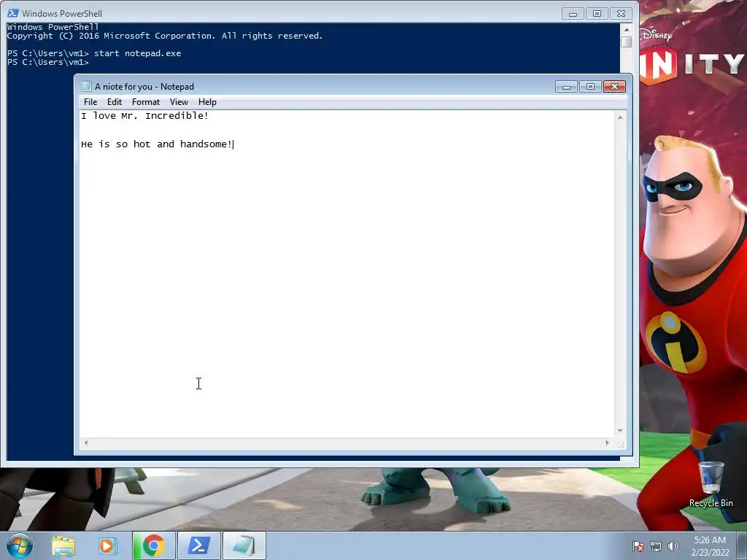Switch to Google Chrome in the taskbar
This screenshot has width=747, height=560.
pos(153,545)
